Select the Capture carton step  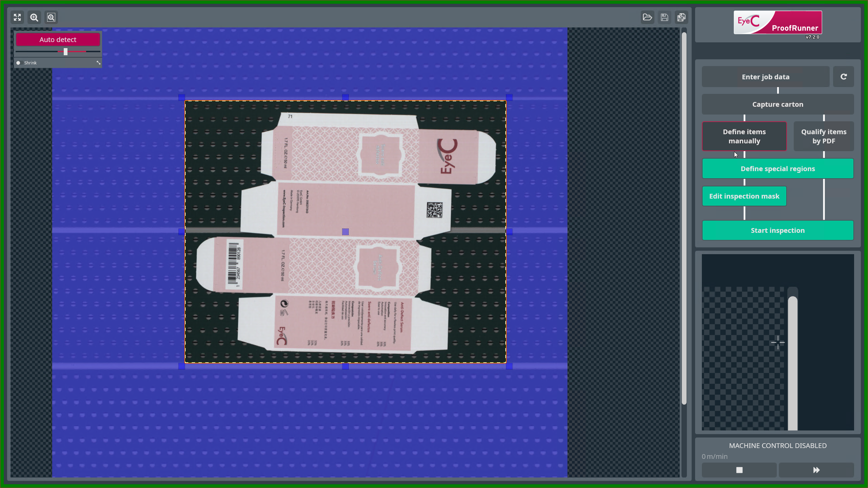[x=778, y=104]
